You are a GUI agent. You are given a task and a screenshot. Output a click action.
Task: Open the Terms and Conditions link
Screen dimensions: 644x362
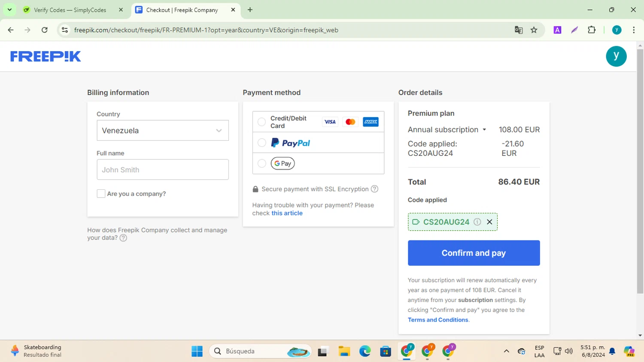point(438,320)
